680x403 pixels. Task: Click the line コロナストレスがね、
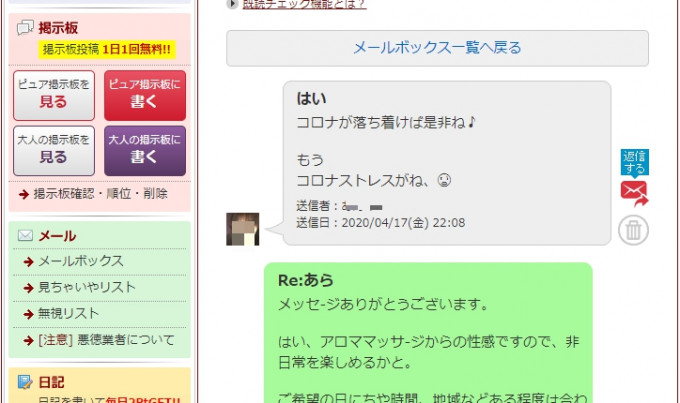tap(363, 180)
